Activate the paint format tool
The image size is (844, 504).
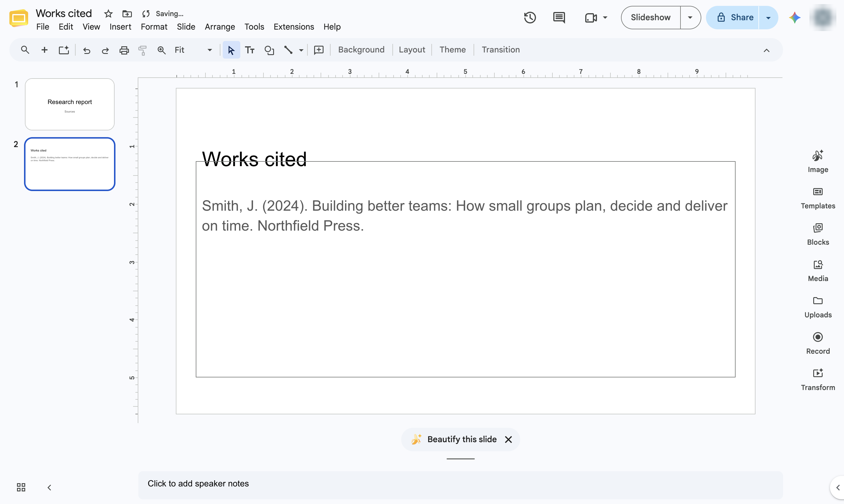(x=142, y=50)
